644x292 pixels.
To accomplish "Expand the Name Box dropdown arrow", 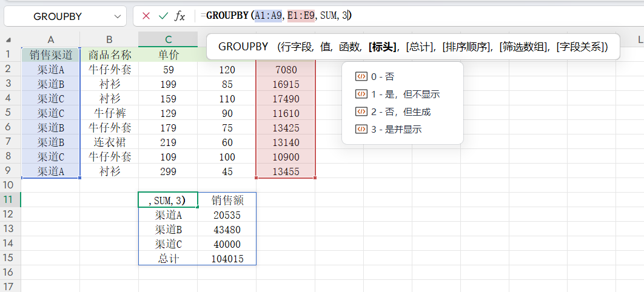I will (x=117, y=16).
